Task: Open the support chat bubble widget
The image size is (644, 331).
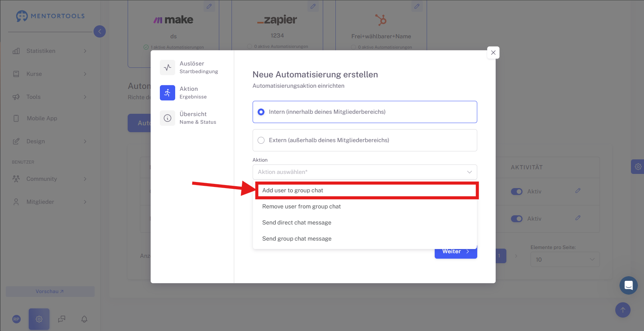Action: coord(629,285)
